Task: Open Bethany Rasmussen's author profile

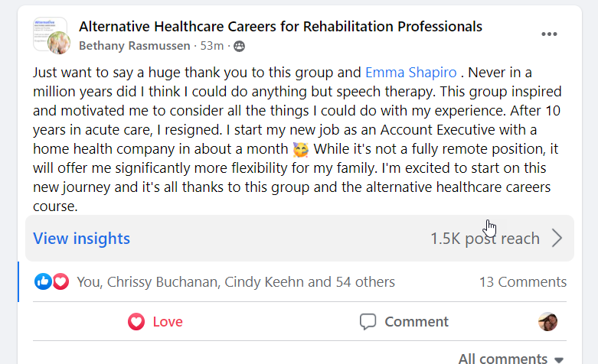Action: click(135, 46)
